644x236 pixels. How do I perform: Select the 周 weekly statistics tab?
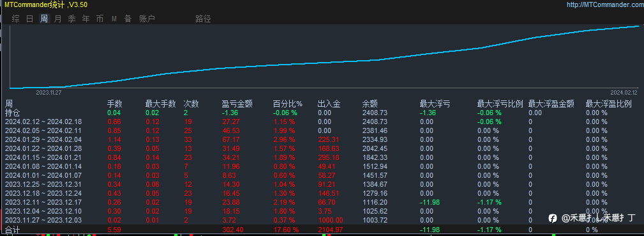(44, 19)
